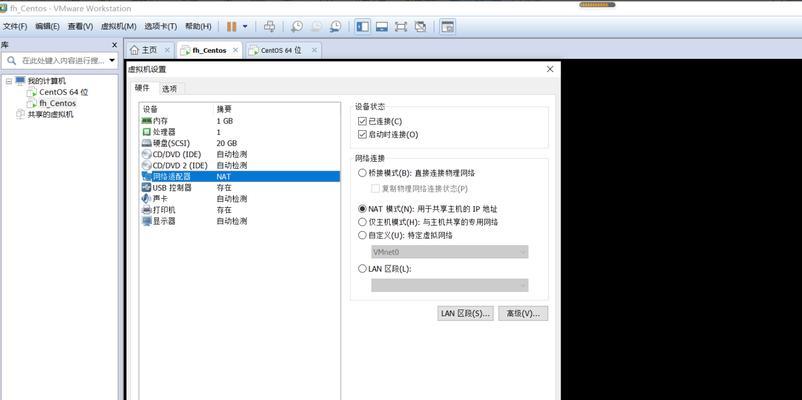Open the 帮助(H) menu
This screenshot has width=802, height=400.
pyautogui.click(x=198, y=26)
